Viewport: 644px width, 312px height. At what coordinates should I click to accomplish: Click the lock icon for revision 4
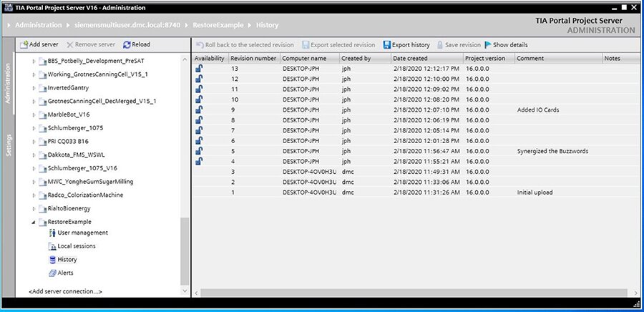point(199,161)
